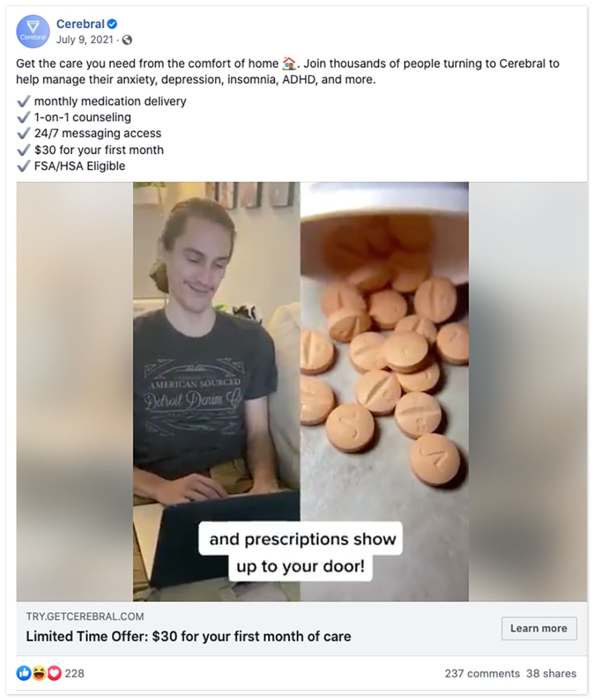Open the 228 reactions count

tap(74, 674)
